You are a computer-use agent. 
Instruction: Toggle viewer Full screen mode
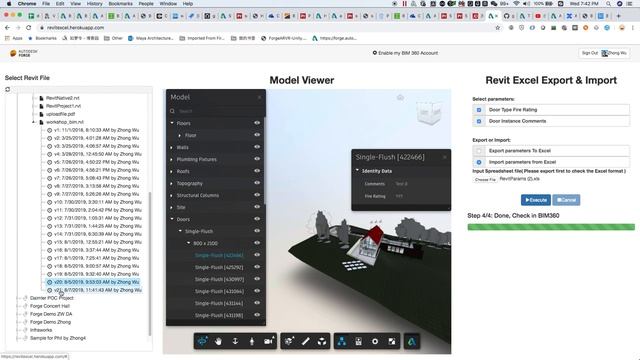point(392,341)
